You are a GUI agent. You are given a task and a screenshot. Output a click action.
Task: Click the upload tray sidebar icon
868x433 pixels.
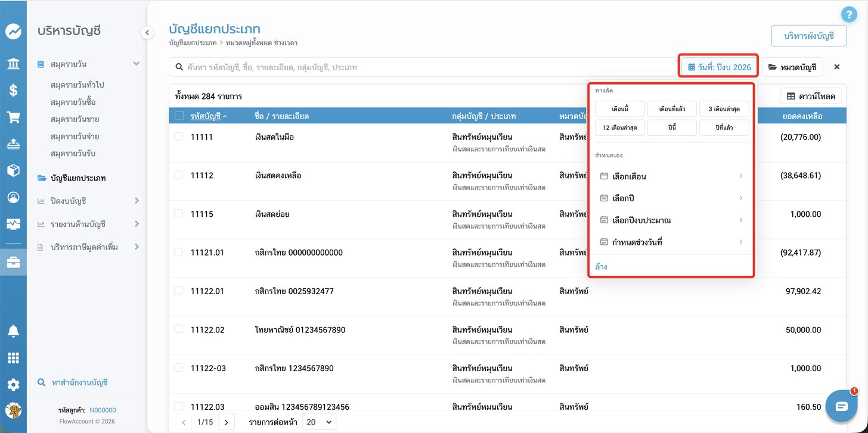click(13, 144)
